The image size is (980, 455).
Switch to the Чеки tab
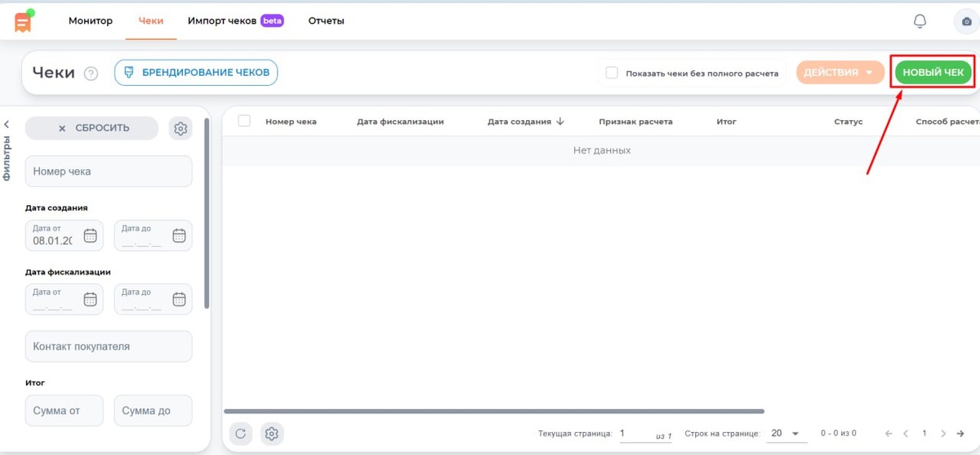151,21
